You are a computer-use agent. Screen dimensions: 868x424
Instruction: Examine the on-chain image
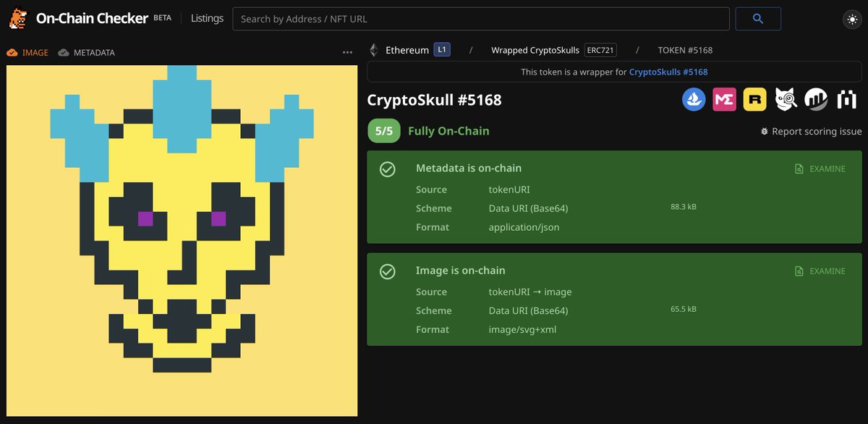(x=820, y=271)
